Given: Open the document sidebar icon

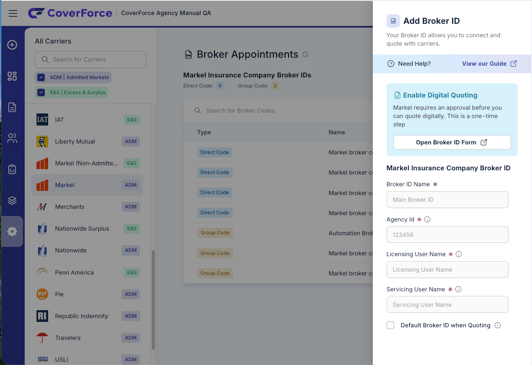Looking at the screenshot, I should (x=12, y=107).
